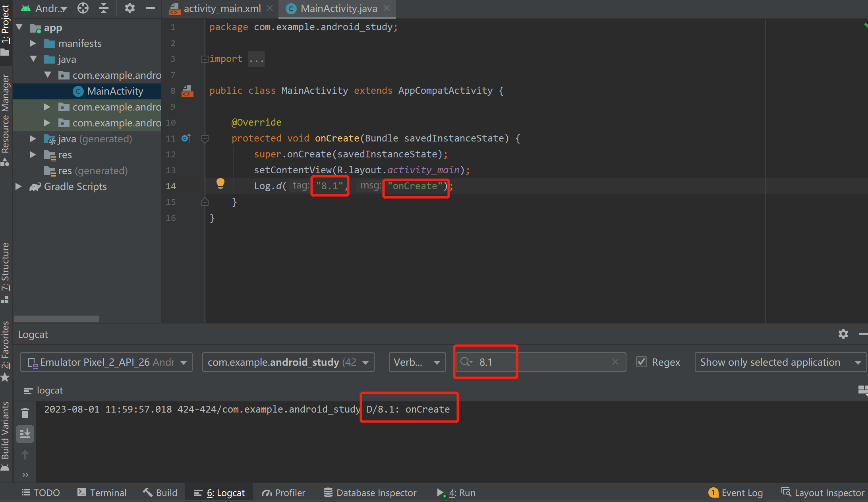This screenshot has height=502, width=868.
Task: Click the override gutter icon on line 11
Action: (186, 138)
